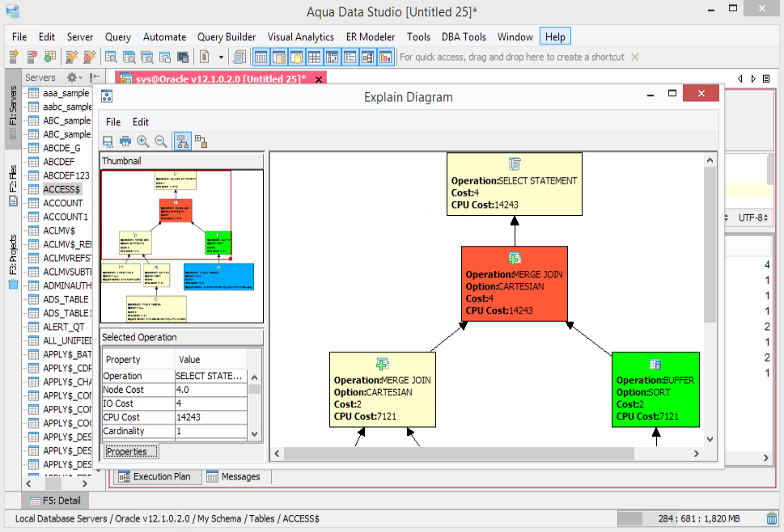Open the new document dropdown arrow
Image resolution: width=784 pixels, height=532 pixels.
(219, 57)
